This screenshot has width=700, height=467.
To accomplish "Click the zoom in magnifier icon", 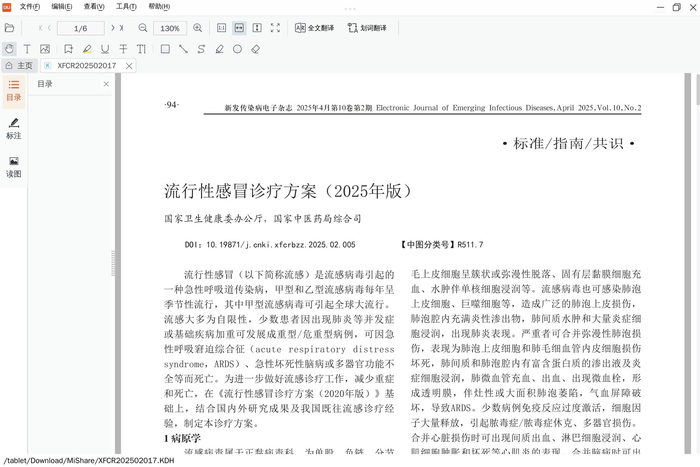I will 197,28.
